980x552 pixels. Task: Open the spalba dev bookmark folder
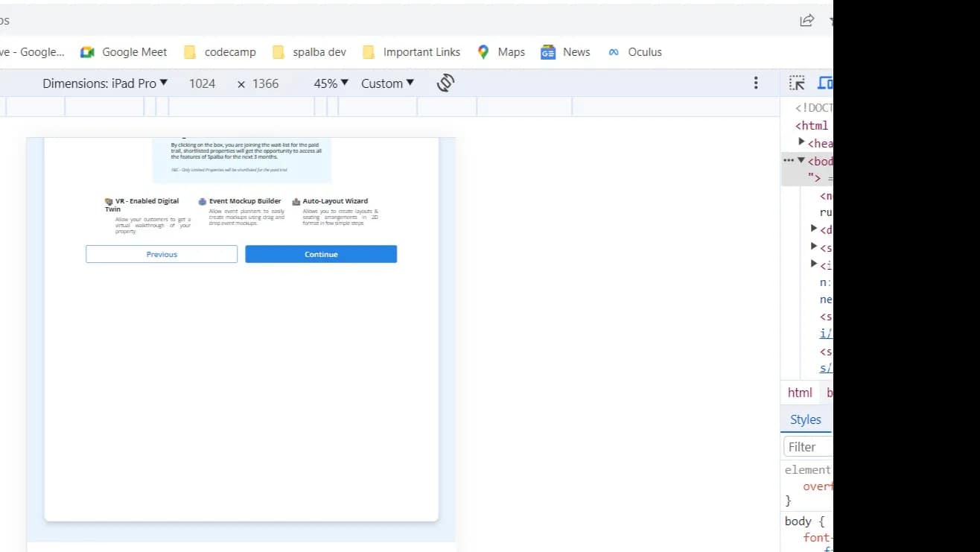point(309,52)
